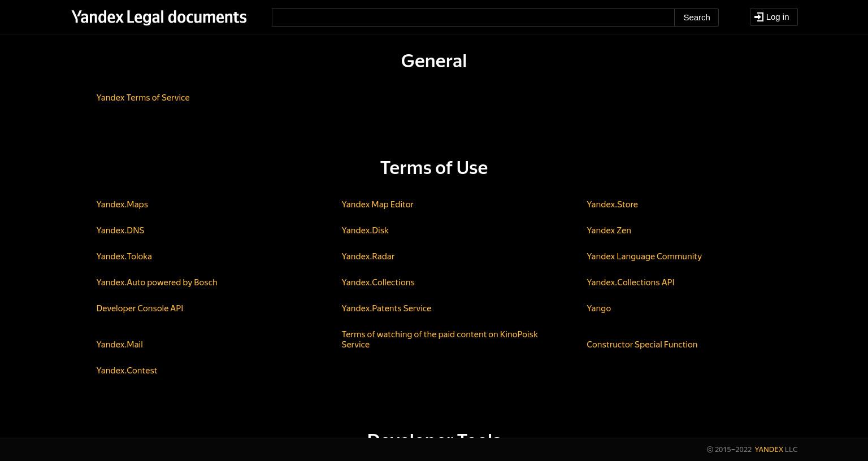The width and height of the screenshot is (868, 461).
Task: Click the General section heading
Action: pos(434,61)
